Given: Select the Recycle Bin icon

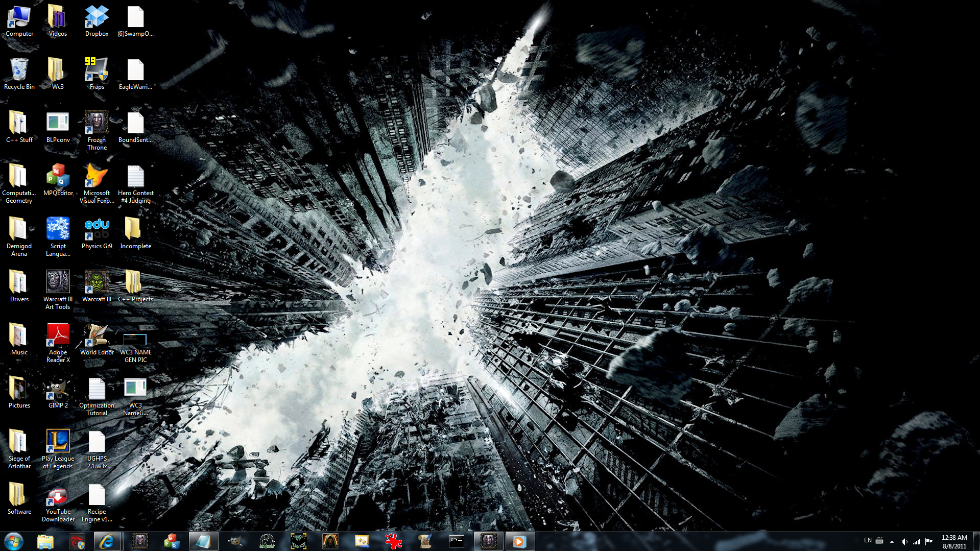Looking at the screenshot, I should 19,74.
